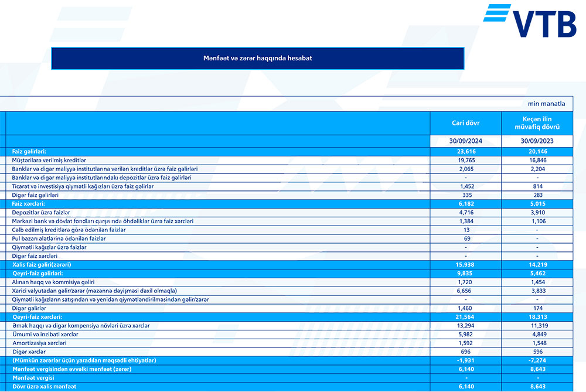The image size is (586, 392).
Task: Click the min manatla unit label
Action: click(546, 104)
